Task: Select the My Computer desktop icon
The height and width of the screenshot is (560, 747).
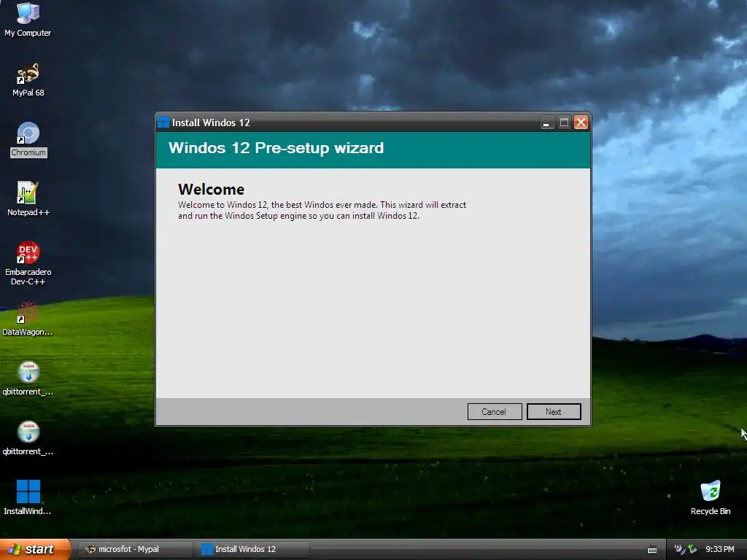Action: (28, 20)
